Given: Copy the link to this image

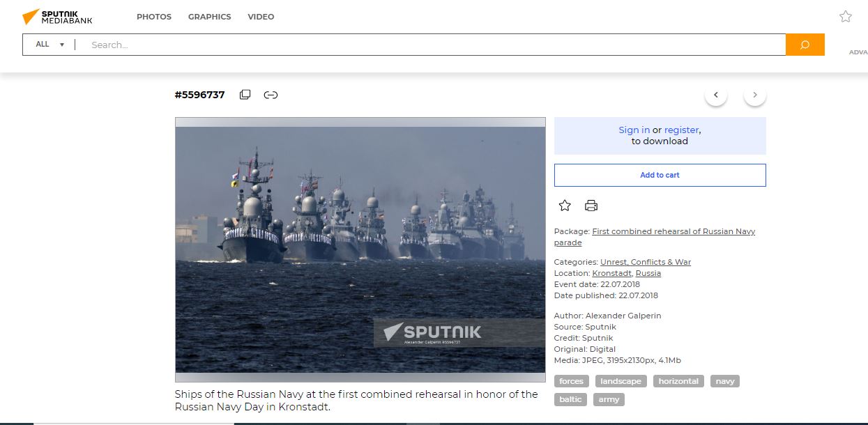Looking at the screenshot, I should pyautogui.click(x=271, y=95).
